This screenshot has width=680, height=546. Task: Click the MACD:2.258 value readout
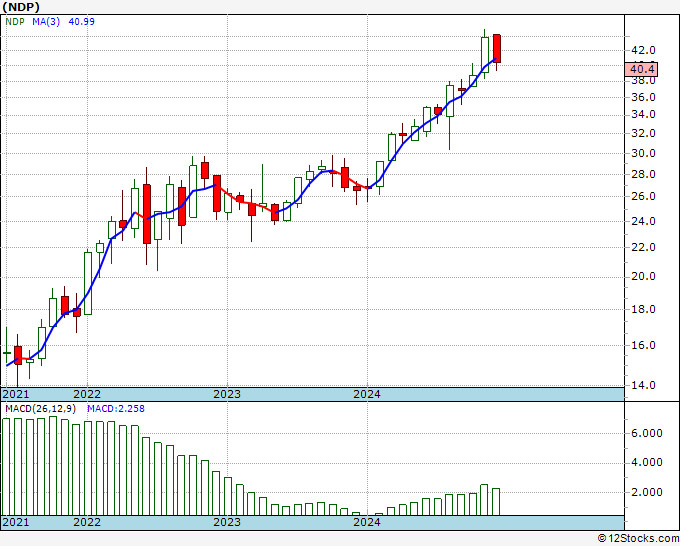click(116, 409)
